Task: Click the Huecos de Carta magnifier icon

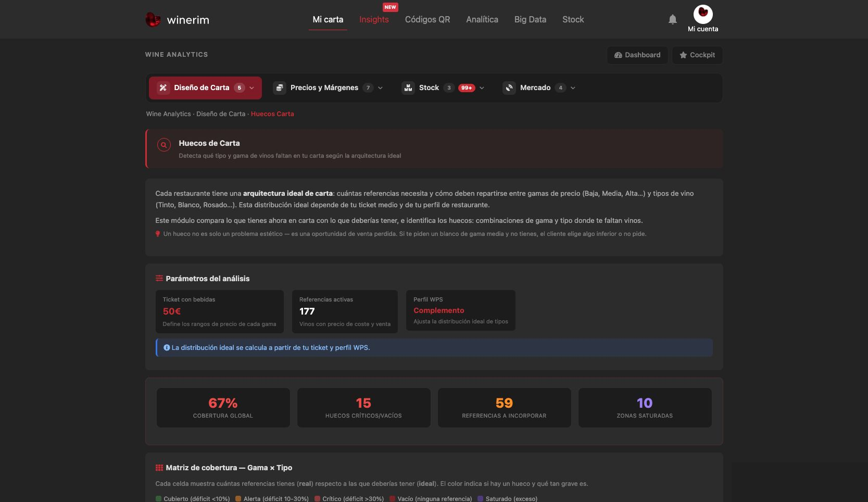Action: 164,145
